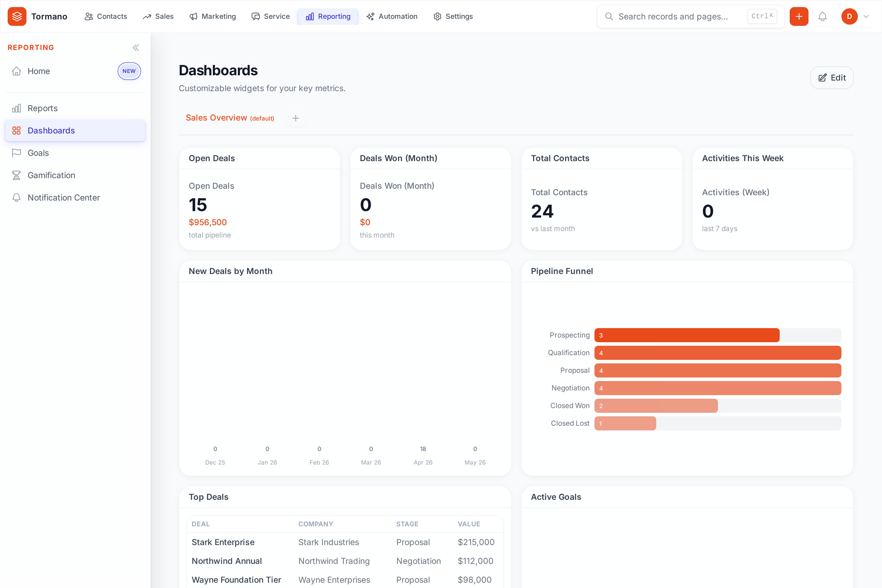Click the DEAL column header

201,524
